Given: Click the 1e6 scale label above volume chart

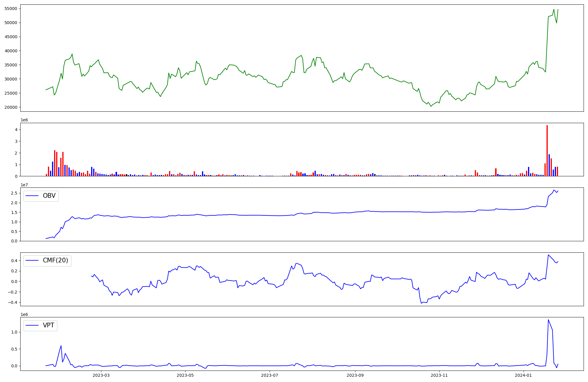Looking at the screenshot, I should click(24, 120).
